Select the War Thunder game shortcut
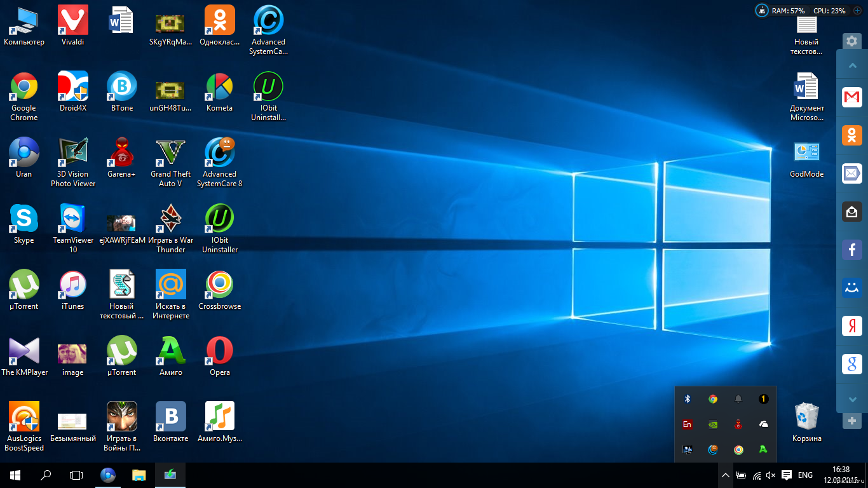This screenshot has height=488, width=868. (x=170, y=228)
